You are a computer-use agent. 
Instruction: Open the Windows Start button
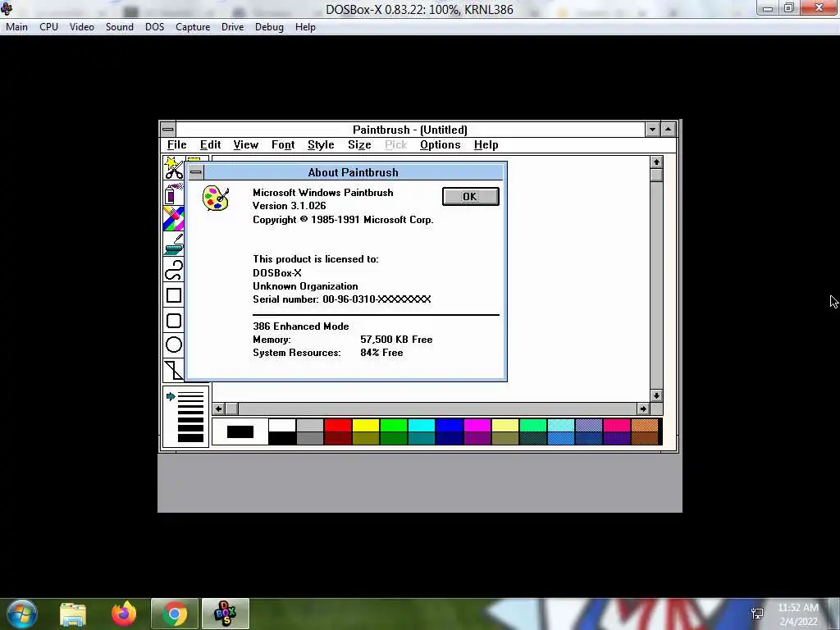click(x=22, y=614)
